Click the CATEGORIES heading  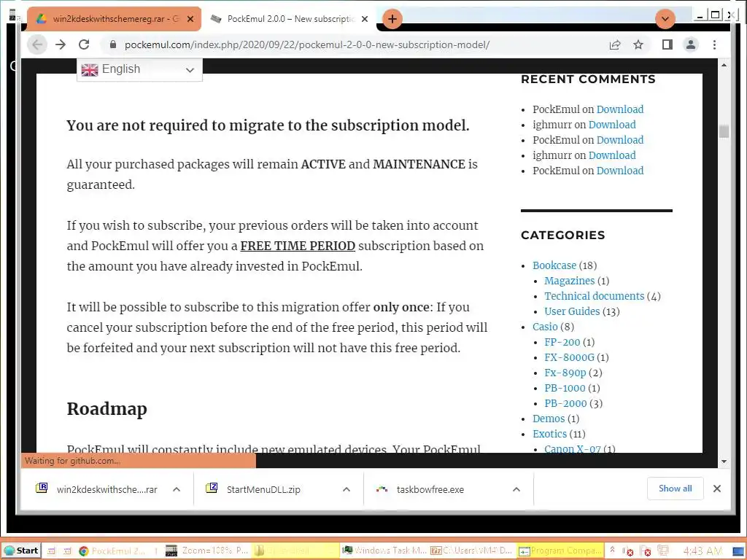[x=562, y=235]
